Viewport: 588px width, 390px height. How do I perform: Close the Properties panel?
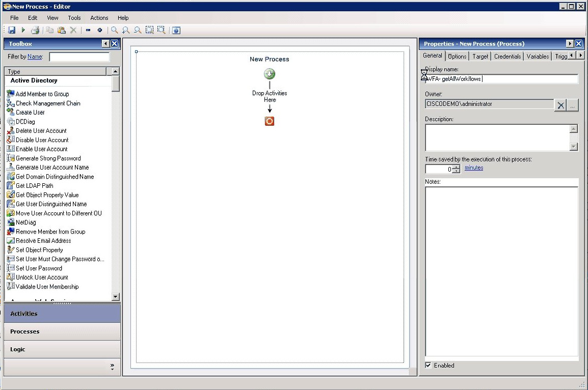[579, 43]
